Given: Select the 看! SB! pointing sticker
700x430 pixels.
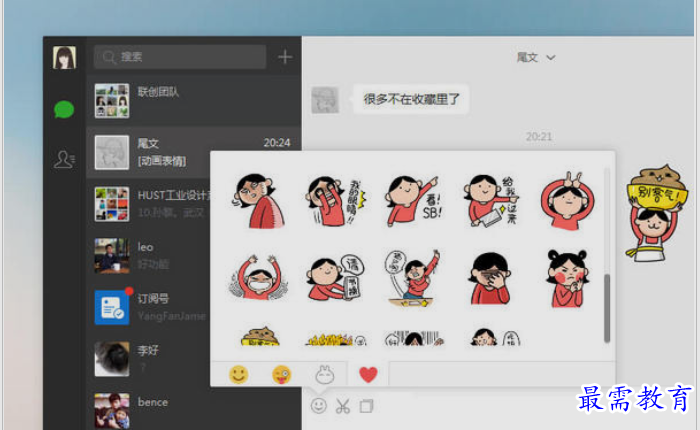Looking at the screenshot, I should (413, 200).
